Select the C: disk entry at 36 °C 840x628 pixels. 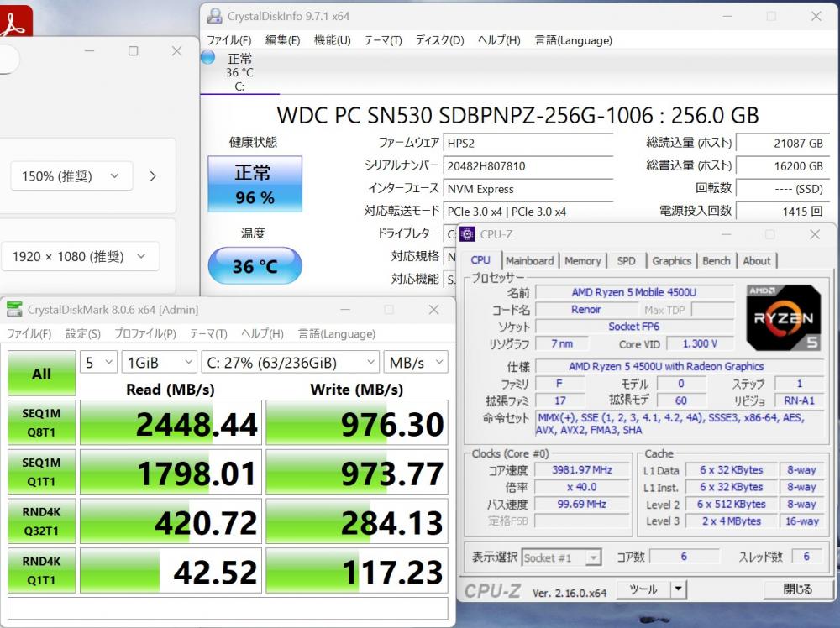point(239,72)
